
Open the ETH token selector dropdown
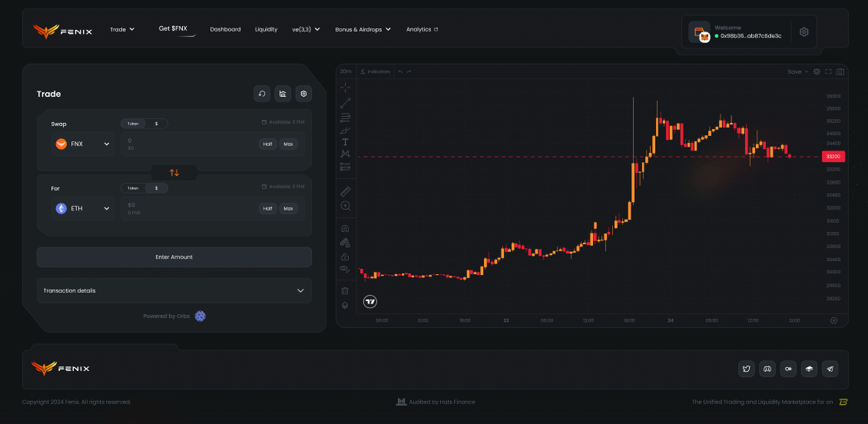coord(82,208)
